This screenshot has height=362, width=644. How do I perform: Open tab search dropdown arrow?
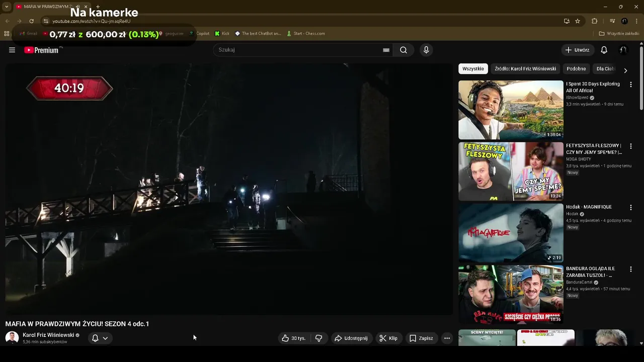pos(7,7)
